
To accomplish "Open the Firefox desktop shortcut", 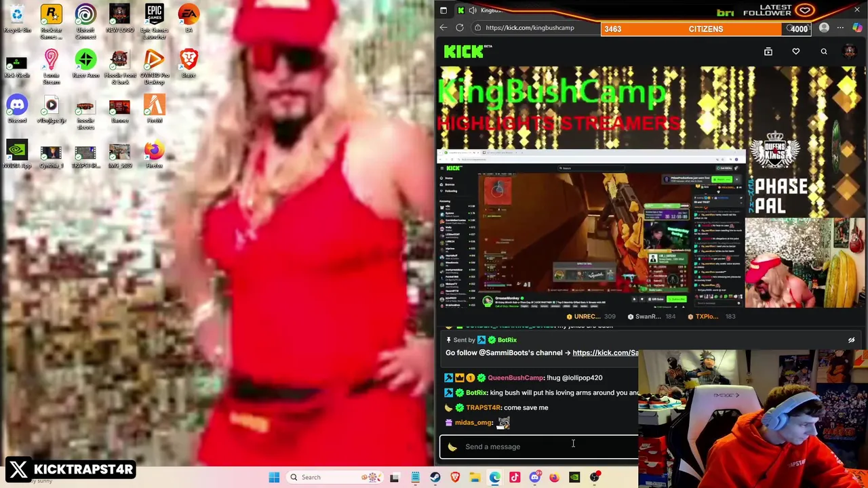I will click(x=154, y=155).
